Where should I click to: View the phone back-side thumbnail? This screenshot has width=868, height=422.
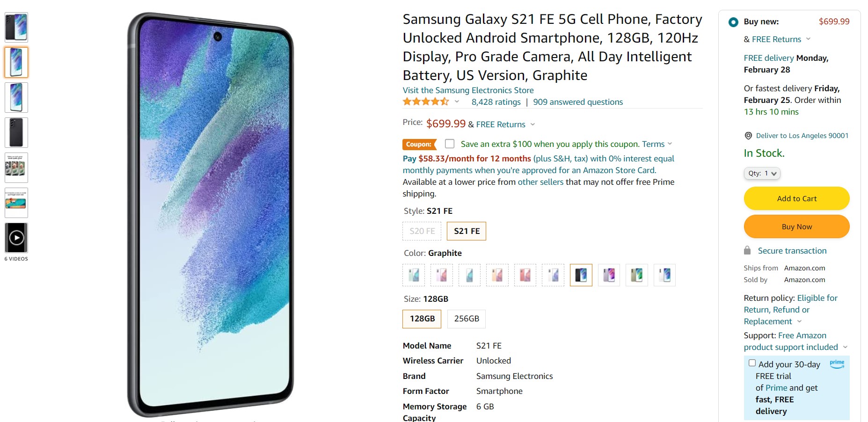tap(16, 132)
